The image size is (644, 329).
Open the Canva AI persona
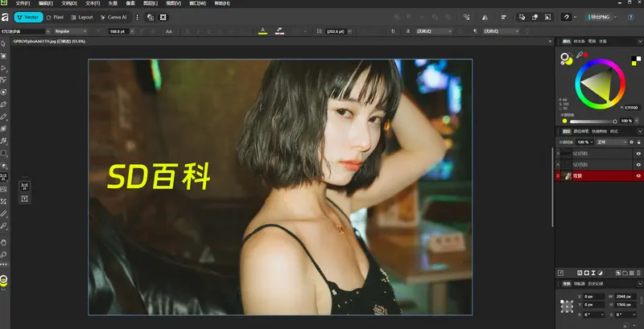[114, 17]
